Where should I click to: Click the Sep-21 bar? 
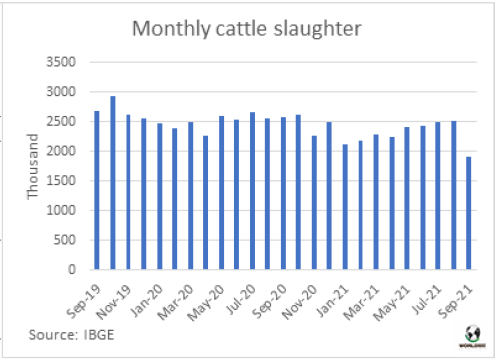[469, 213]
